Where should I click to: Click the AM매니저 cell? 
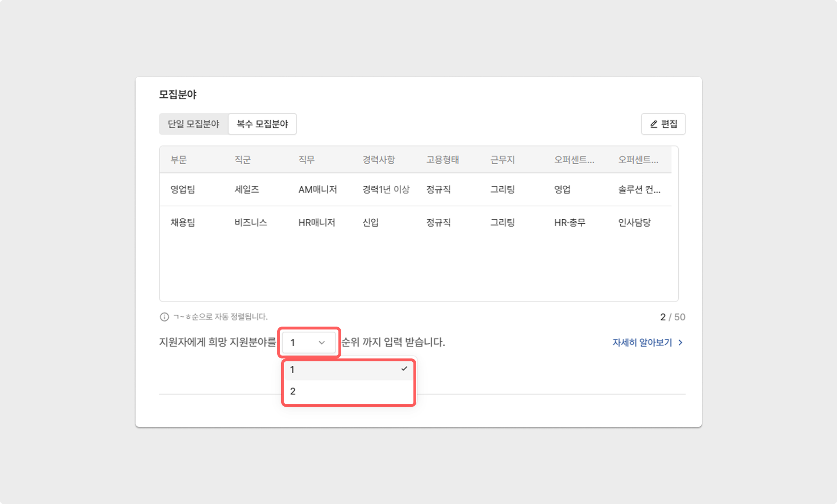coord(317,189)
